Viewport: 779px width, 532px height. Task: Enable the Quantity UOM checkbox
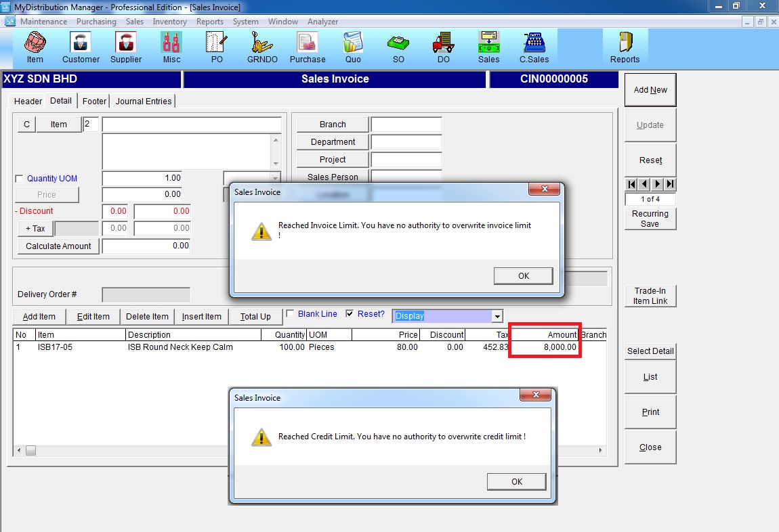pos(19,179)
